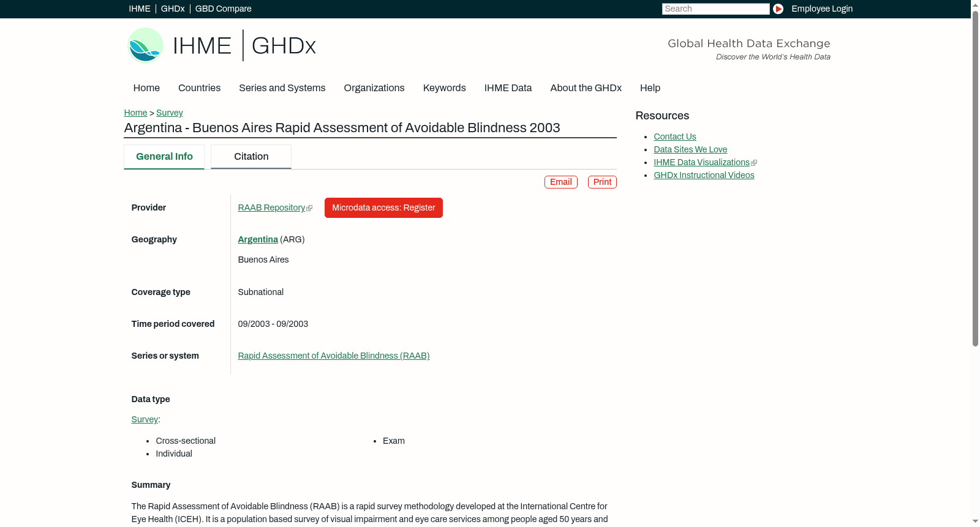Click the 'Exam' list item

coord(394,441)
